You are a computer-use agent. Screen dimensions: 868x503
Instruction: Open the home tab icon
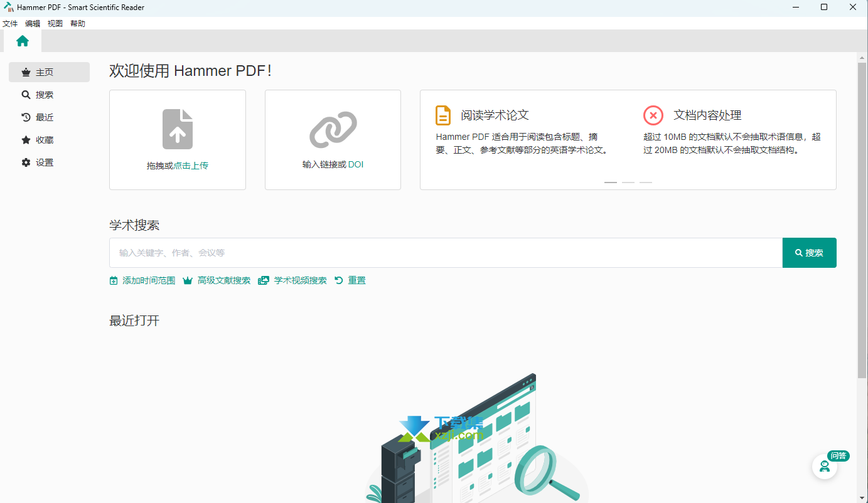pyautogui.click(x=23, y=41)
